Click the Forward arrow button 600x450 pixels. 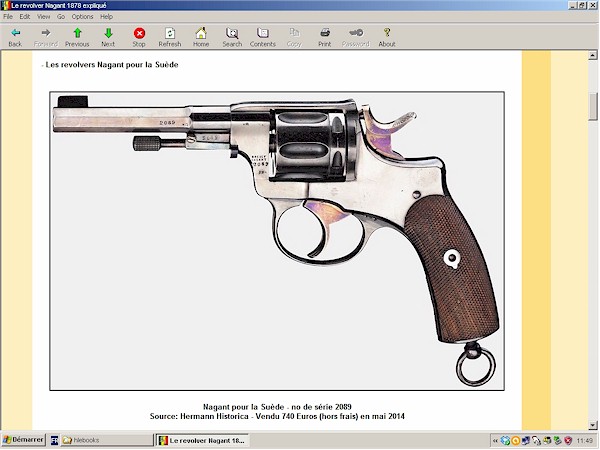(x=46, y=38)
